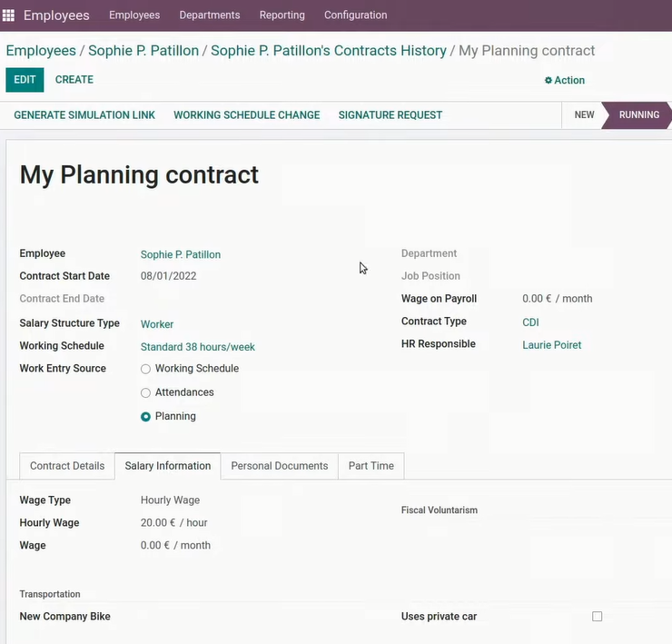Open the Reporting menu
The width and height of the screenshot is (672, 644).
click(282, 15)
